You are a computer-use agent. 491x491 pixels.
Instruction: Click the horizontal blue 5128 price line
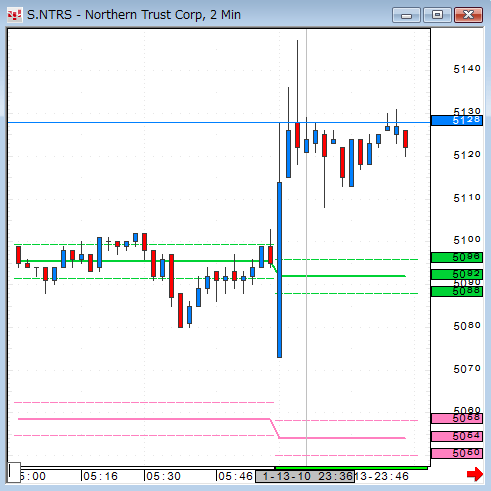(x=219, y=123)
